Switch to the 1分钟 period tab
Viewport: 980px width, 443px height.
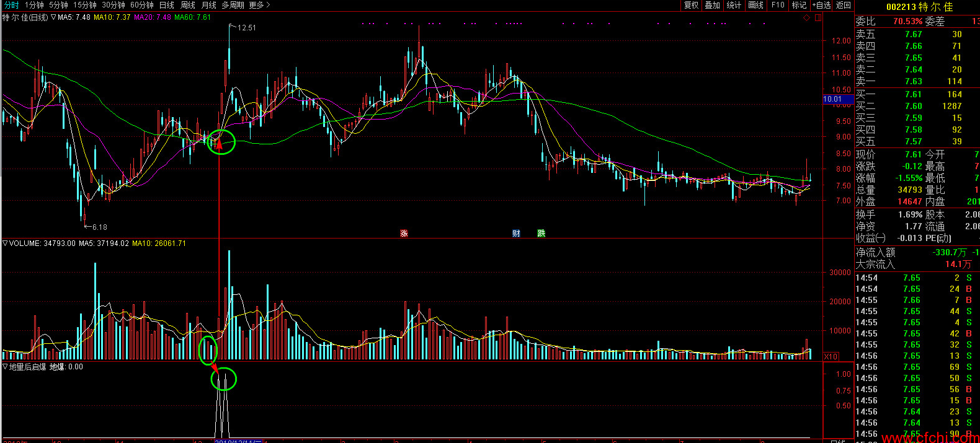point(34,5)
